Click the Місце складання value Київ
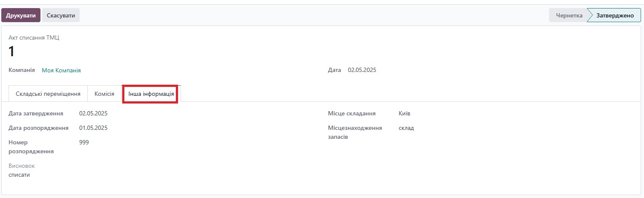644x198 pixels. [x=405, y=113]
